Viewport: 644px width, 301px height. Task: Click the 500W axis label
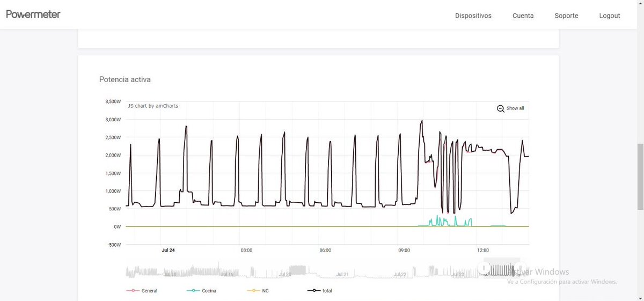pos(114,209)
